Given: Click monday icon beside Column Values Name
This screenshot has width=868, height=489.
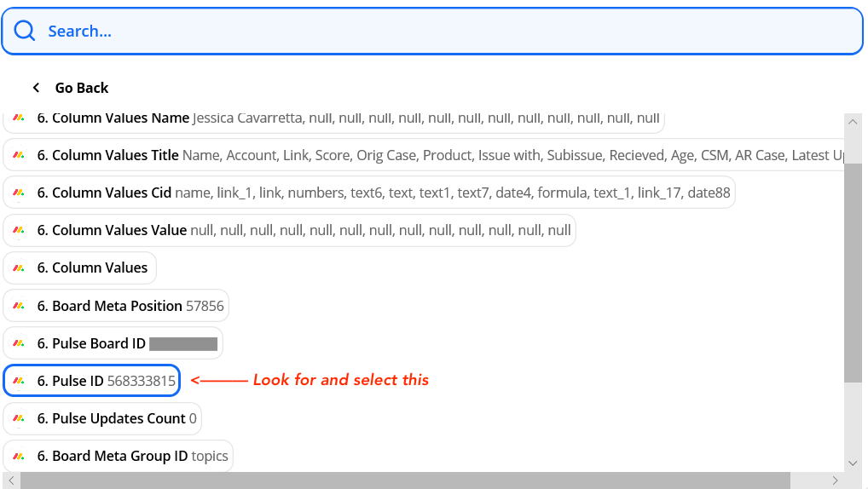Looking at the screenshot, I should point(19,118).
